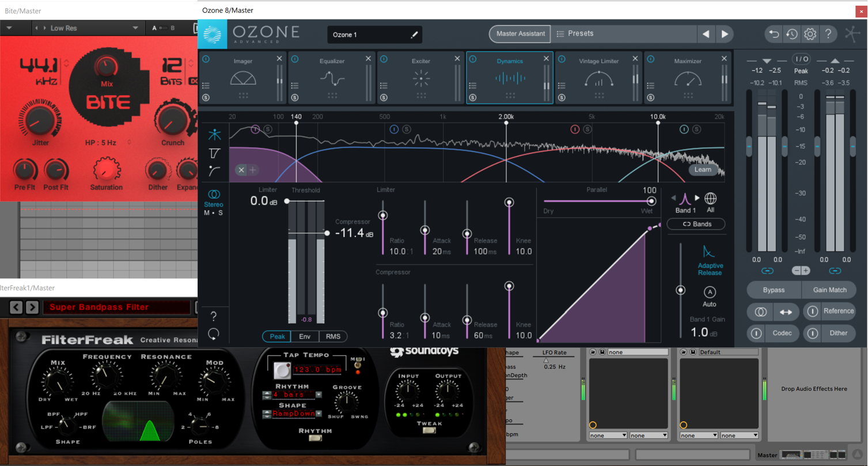Toggle the Dither power button

pos(812,333)
